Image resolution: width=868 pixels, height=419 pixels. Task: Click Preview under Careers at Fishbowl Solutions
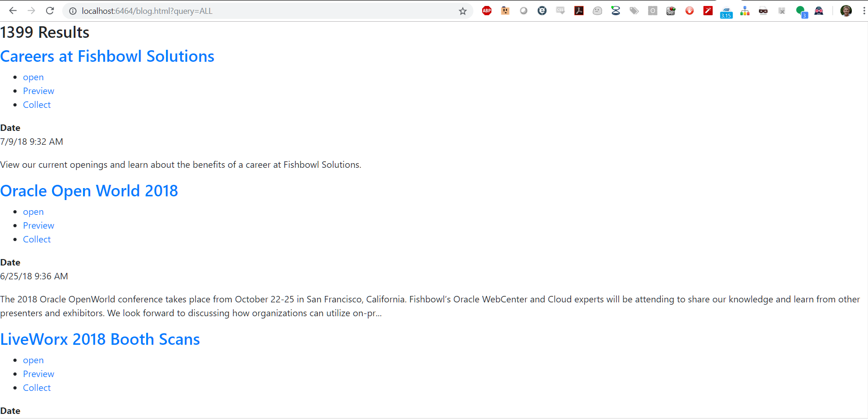(x=39, y=91)
